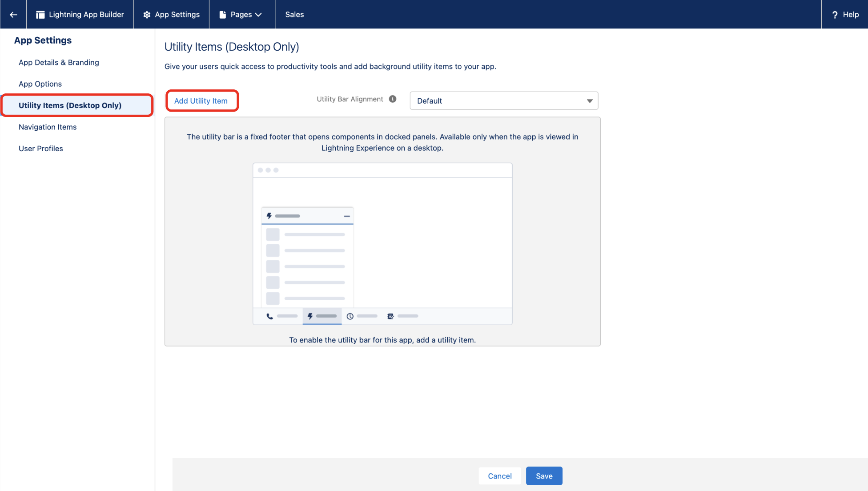Image resolution: width=868 pixels, height=491 pixels.
Task: Click the Help link
Action: click(x=845, y=15)
